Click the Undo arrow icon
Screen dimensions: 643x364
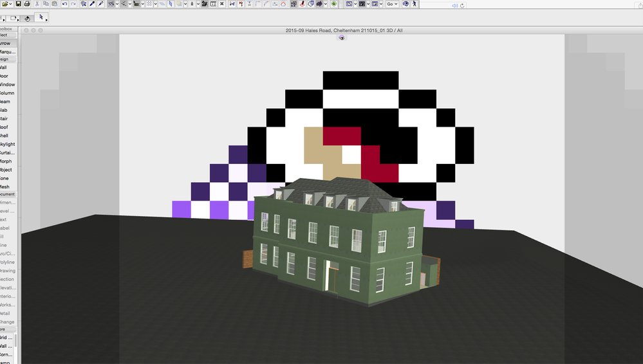click(x=65, y=4)
